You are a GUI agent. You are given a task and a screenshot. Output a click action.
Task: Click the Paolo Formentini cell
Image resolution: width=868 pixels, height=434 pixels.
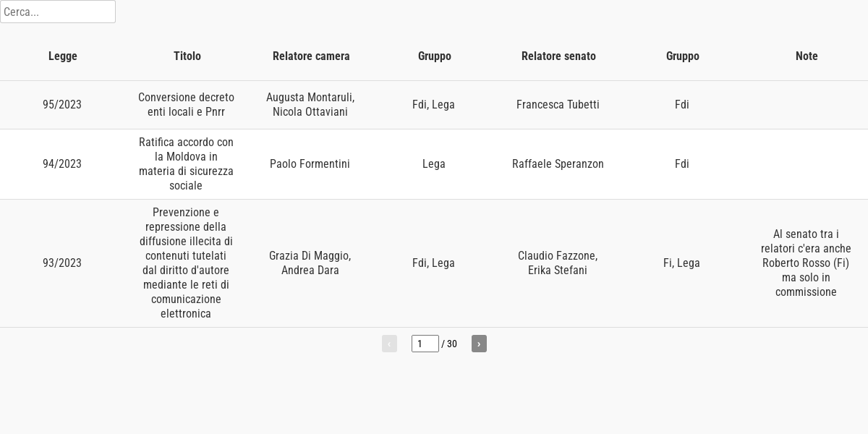310,164
